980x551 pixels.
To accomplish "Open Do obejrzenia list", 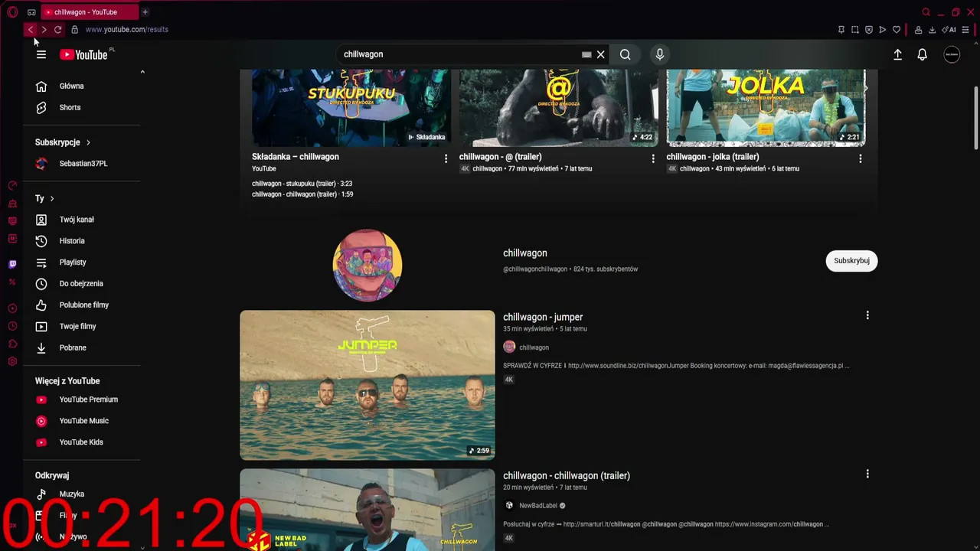I will pos(82,284).
